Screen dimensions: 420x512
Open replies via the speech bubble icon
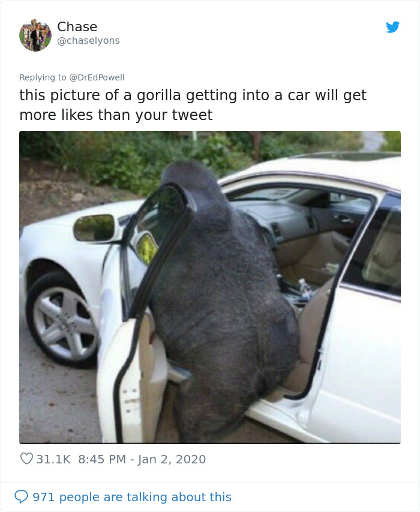[21, 496]
